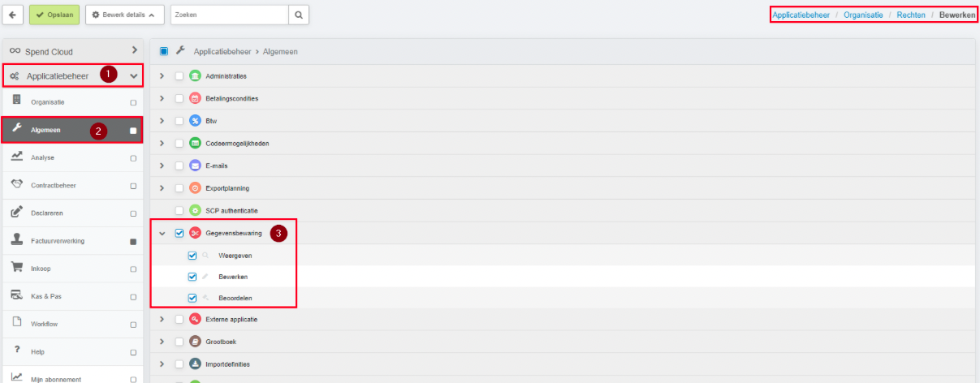This screenshot has width=980, height=383.
Task: Expand the Codeermogelijkheden row
Action: (x=162, y=143)
